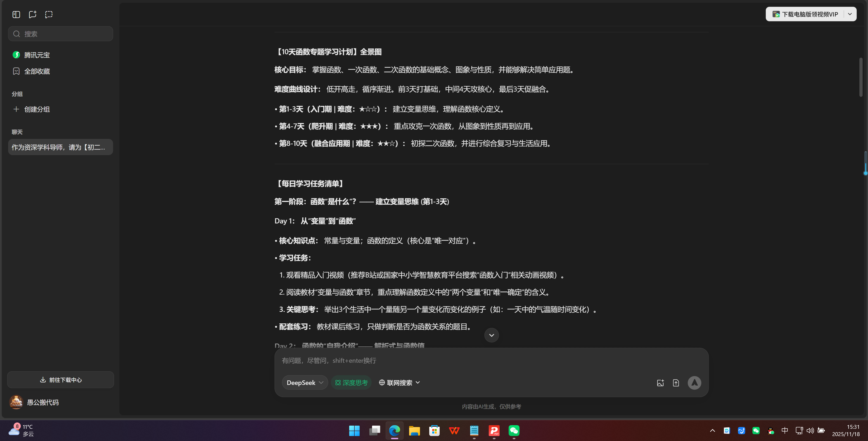Open the DeepSeek model dropdown
Viewport: 868px width, 441px height.
[304, 382]
